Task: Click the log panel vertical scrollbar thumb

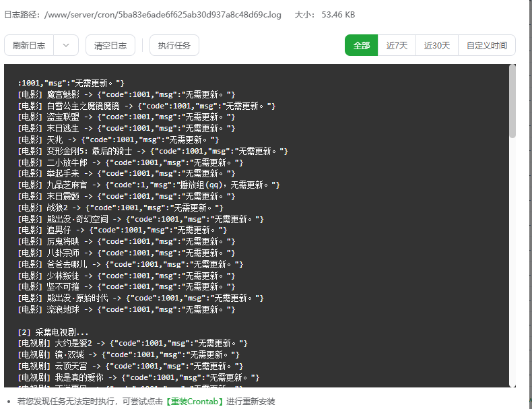Action: pos(512,101)
